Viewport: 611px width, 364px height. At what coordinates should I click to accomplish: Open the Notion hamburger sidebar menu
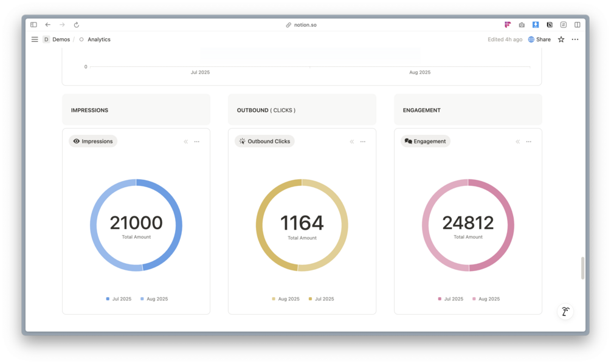tap(35, 39)
